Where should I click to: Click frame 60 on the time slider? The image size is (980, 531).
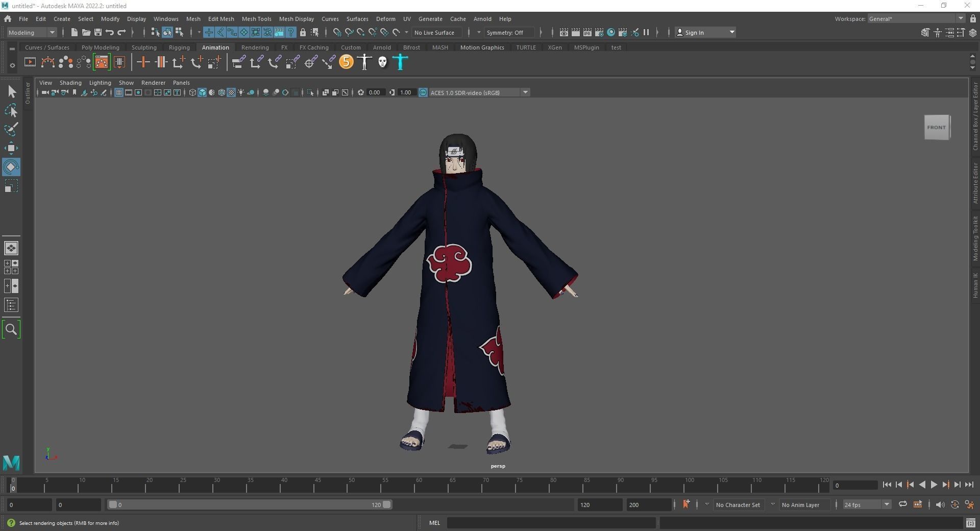coord(418,485)
